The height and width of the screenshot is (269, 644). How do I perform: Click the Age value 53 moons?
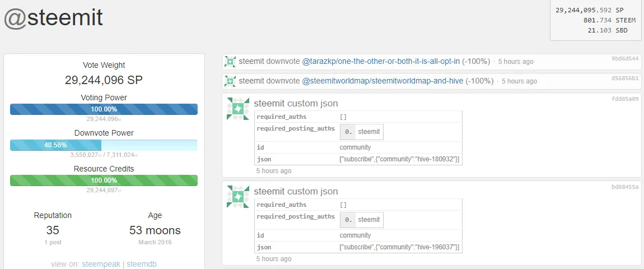click(155, 230)
